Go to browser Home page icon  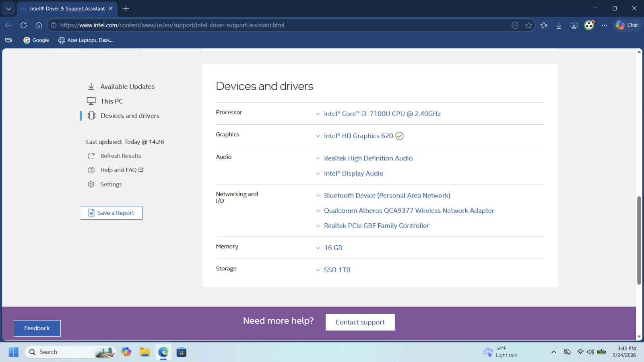[x=39, y=25]
